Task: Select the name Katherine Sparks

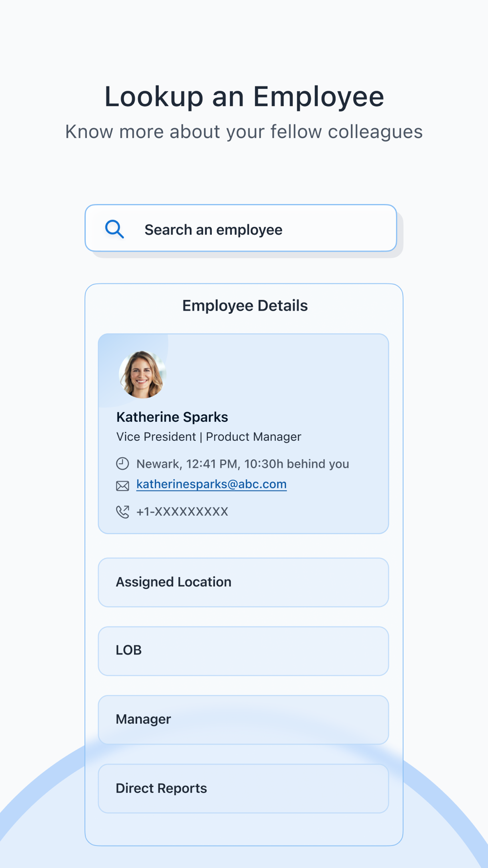Action: 172,417
